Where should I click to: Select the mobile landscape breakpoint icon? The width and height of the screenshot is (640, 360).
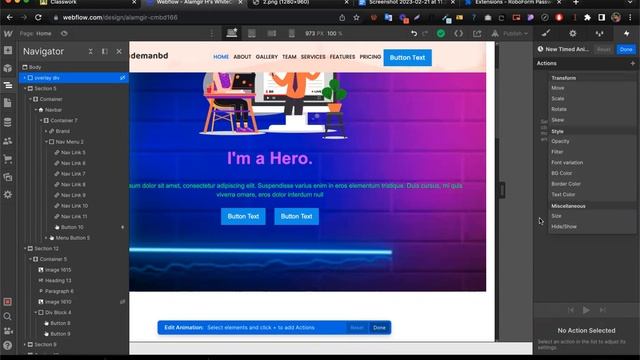(x=272, y=33)
